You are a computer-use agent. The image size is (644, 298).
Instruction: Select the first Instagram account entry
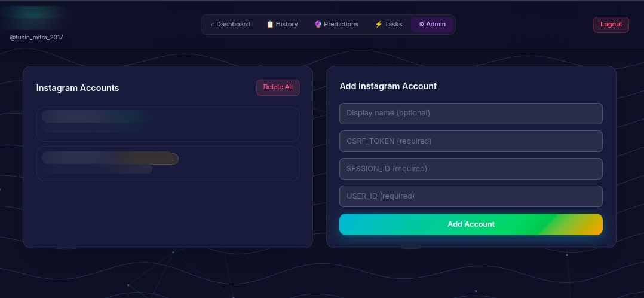click(168, 124)
